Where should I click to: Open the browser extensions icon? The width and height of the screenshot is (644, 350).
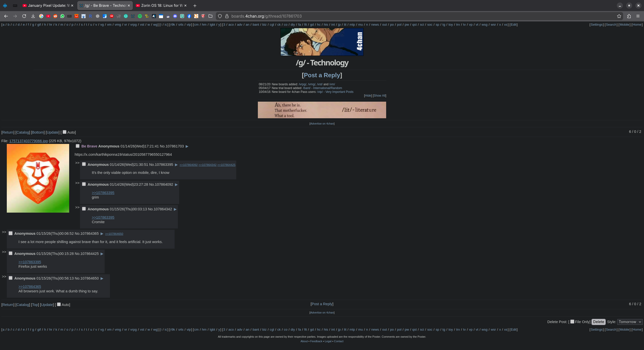(x=629, y=16)
